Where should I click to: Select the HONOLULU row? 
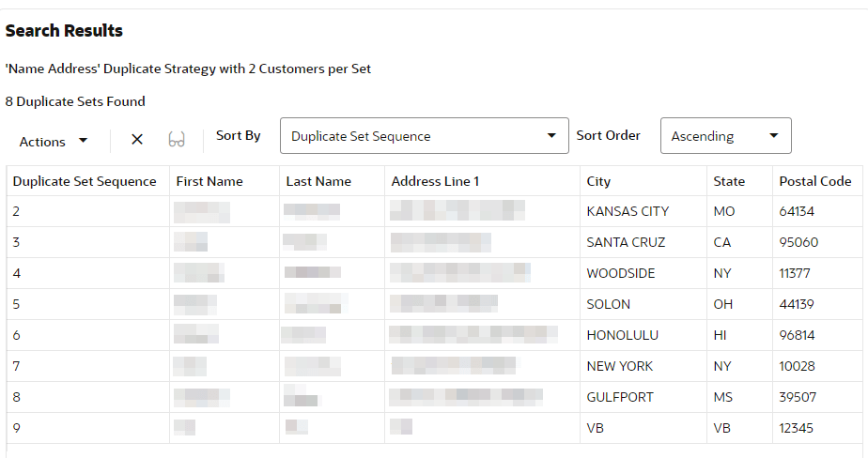click(435, 335)
